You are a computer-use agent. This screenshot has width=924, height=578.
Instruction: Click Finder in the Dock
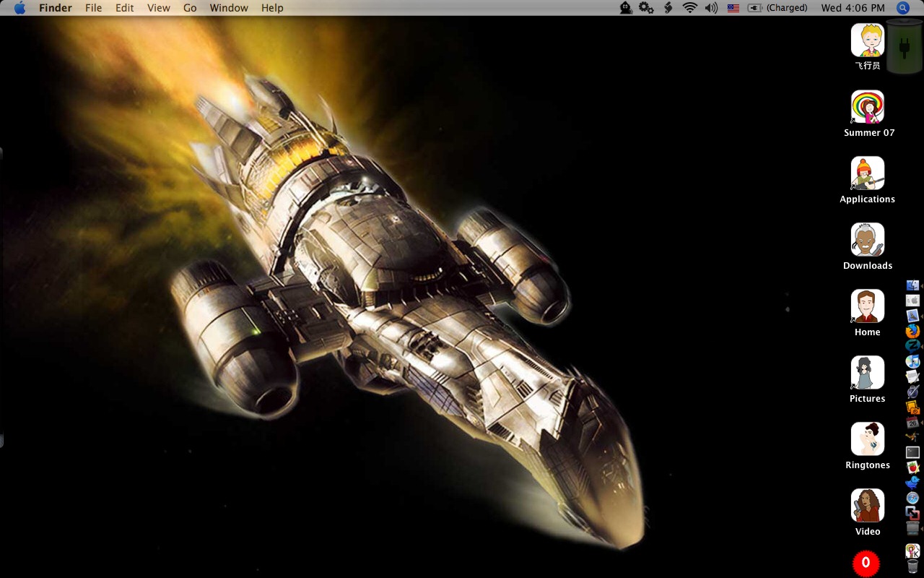pyautogui.click(x=912, y=286)
